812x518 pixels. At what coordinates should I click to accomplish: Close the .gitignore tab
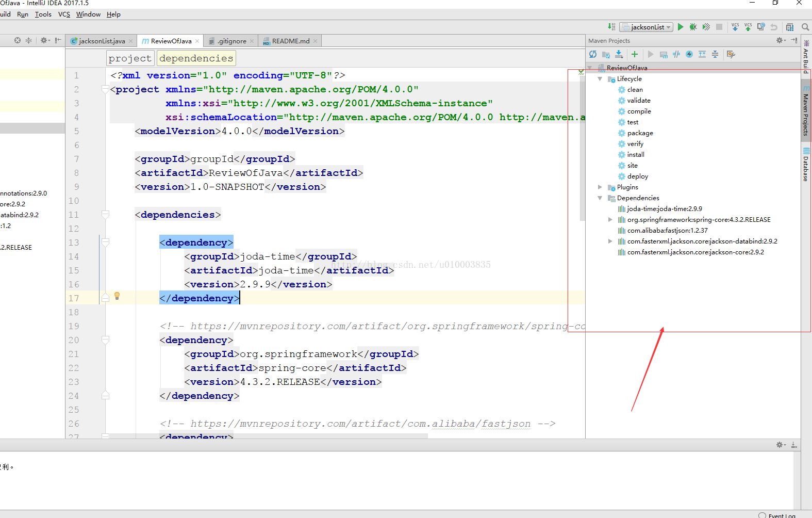(x=252, y=41)
